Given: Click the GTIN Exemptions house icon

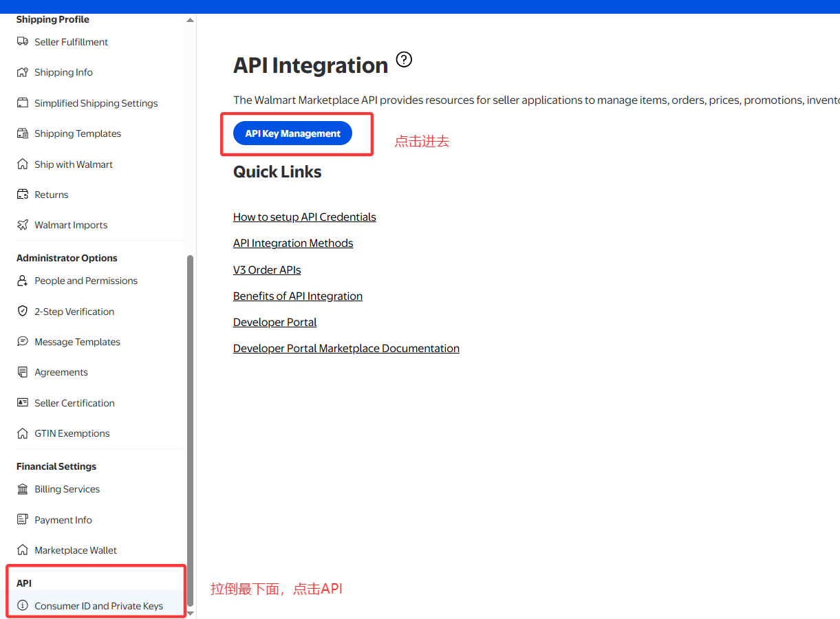Looking at the screenshot, I should 23,433.
